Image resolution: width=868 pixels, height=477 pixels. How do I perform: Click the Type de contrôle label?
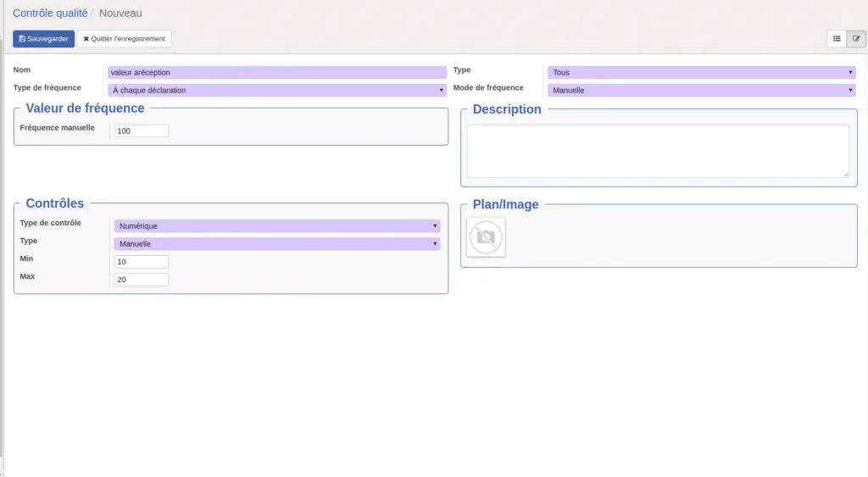pyautogui.click(x=50, y=223)
